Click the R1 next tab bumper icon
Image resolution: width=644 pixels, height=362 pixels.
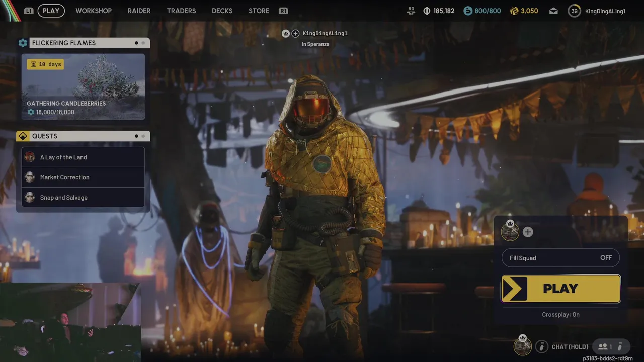tap(283, 11)
